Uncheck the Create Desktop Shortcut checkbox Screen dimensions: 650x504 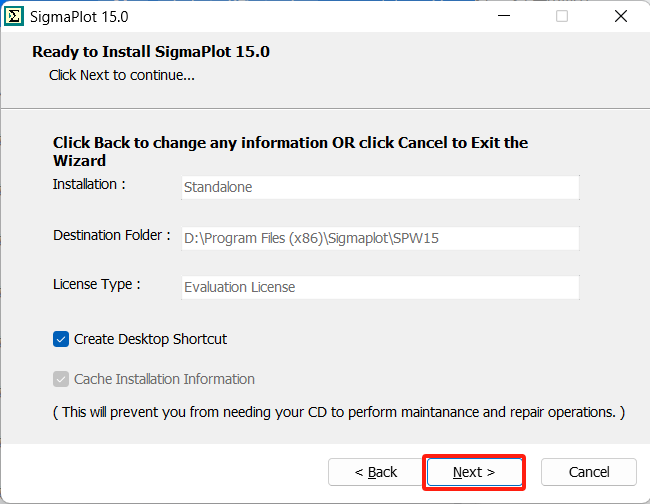point(61,339)
